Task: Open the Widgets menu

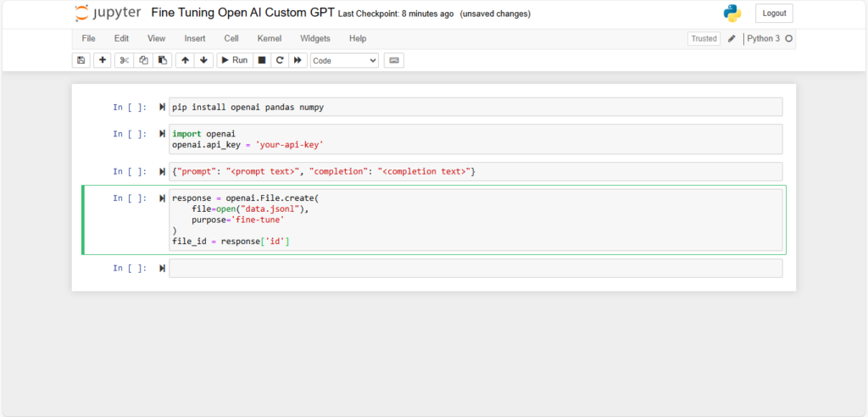Action: 315,39
